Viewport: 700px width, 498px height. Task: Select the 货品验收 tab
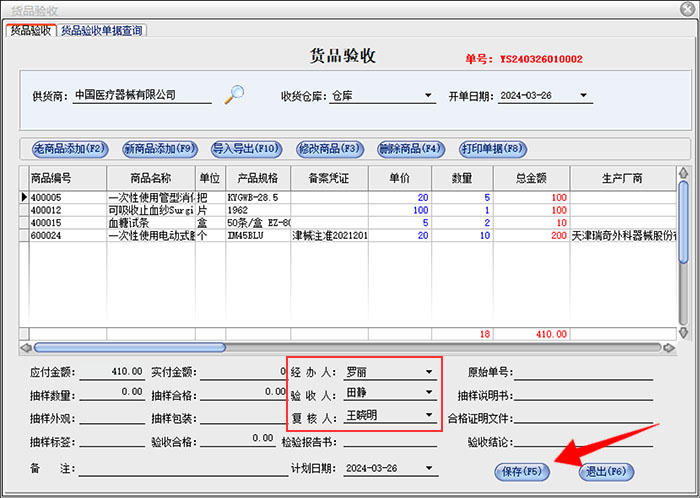click(x=30, y=31)
